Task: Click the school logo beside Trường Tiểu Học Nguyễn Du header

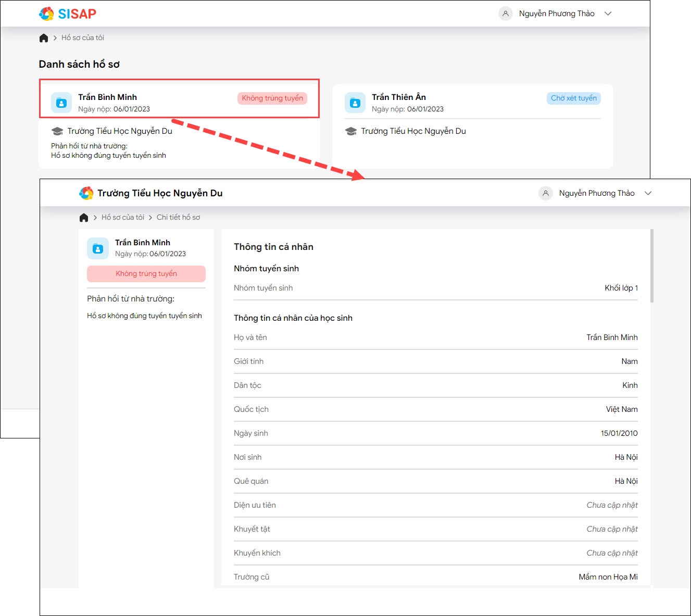Action: point(86,193)
